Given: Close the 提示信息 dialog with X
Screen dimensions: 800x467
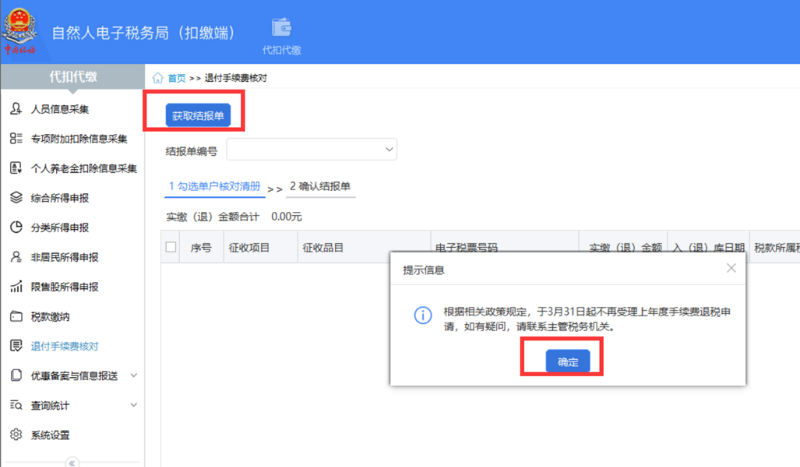Looking at the screenshot, I should point(731,268).
